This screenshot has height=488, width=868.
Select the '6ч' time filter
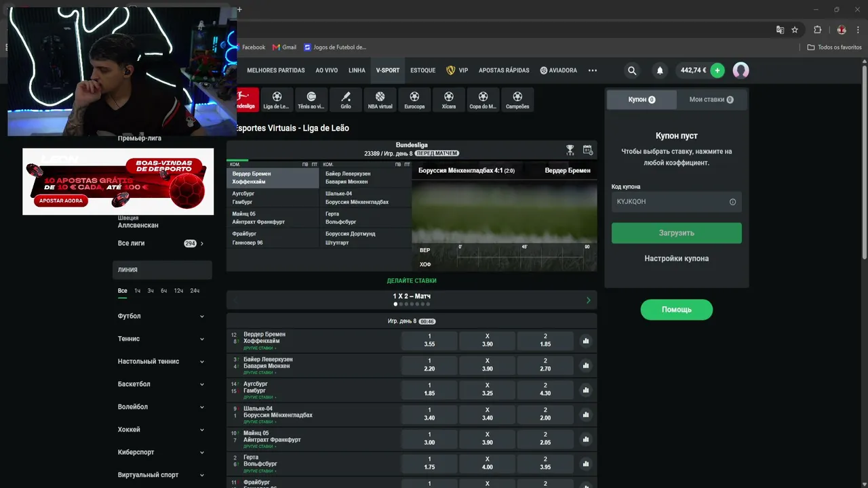coord(163,291)
